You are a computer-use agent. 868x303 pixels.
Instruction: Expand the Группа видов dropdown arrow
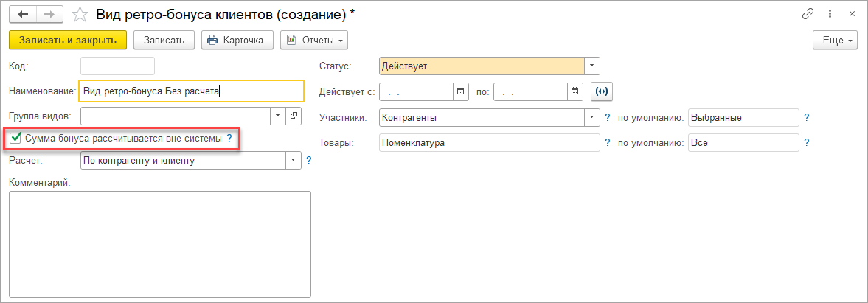(277, 116)
